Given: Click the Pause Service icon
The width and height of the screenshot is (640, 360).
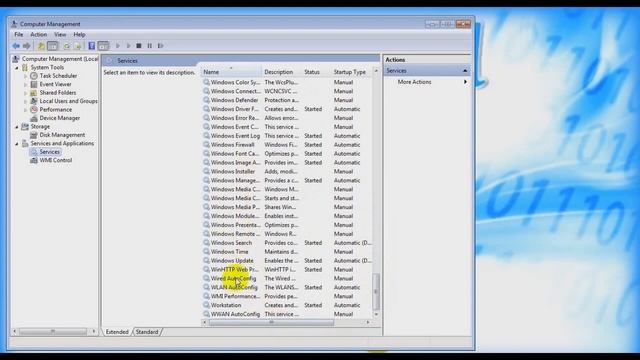Looking at the screenshot, I should 149,46.
